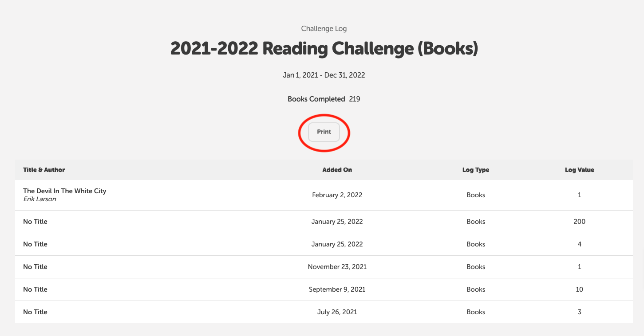Select the first No Title entry
The height and width of the screenshot is (336, 644).
(x=35, y=221)
